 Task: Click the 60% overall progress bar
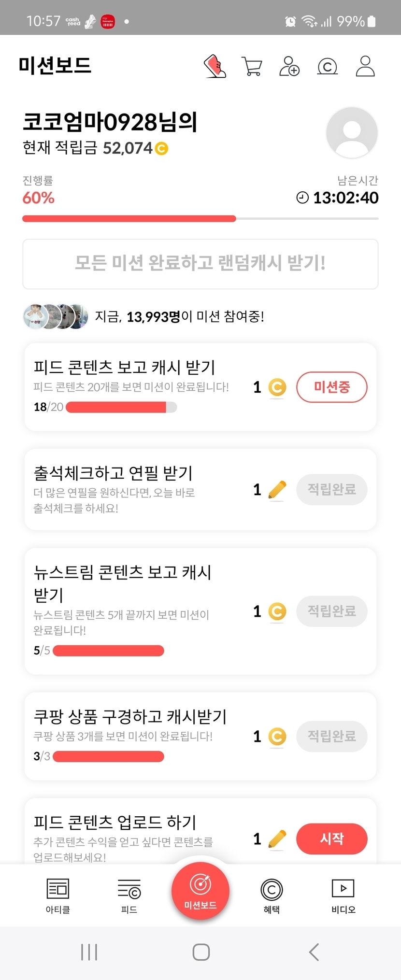pyautogui.click(x=200, y=219)
